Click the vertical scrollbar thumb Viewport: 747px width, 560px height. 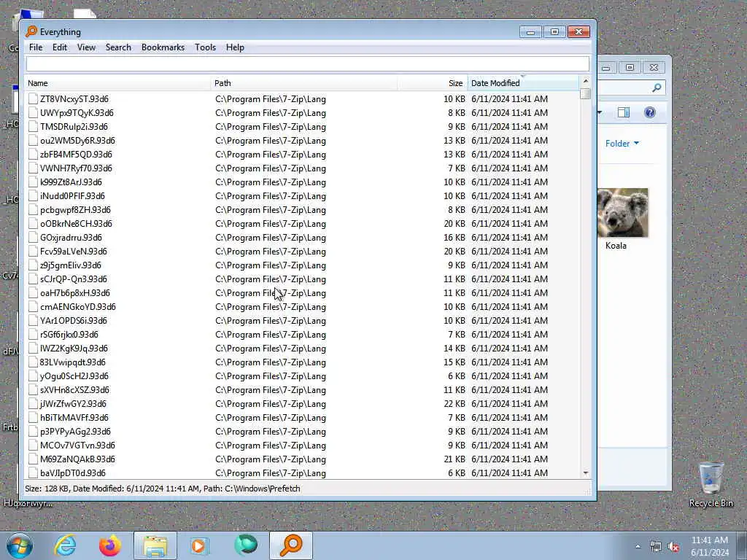pyautogui.click(x=586, y=93)
